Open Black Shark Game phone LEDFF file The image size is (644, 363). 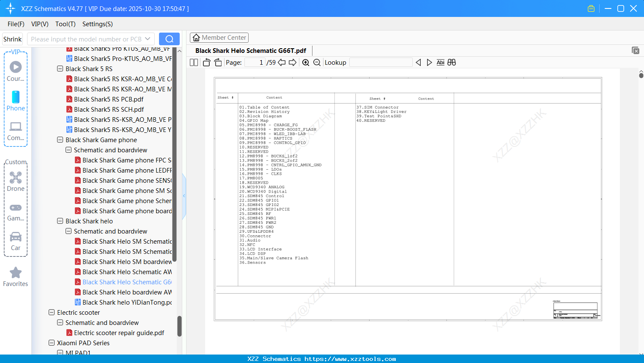123,170
